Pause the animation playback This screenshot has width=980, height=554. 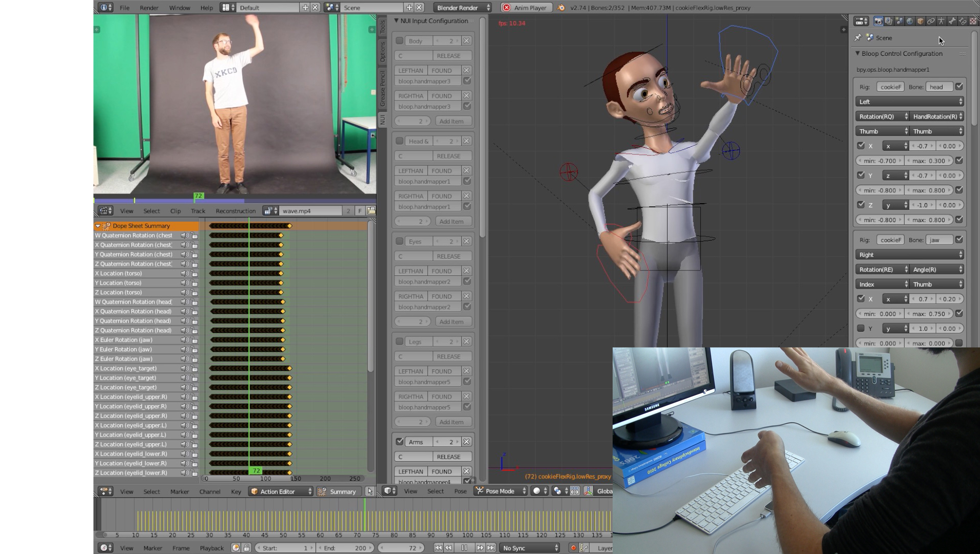464,548
